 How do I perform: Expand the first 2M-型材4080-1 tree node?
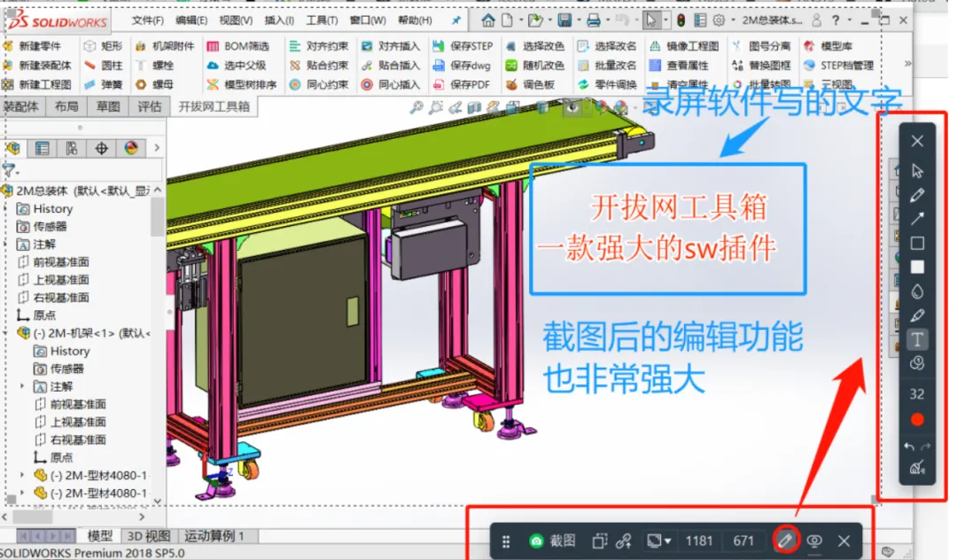[22, 475]
